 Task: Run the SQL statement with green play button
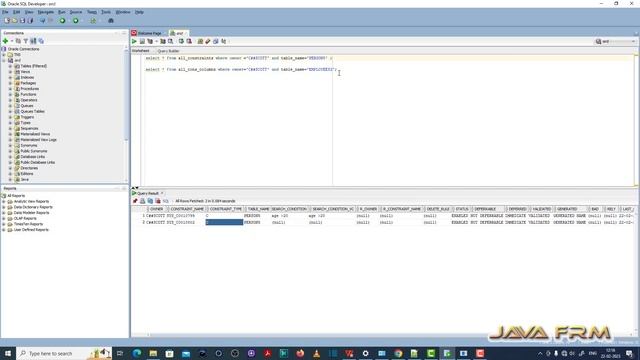click(134, 41)
